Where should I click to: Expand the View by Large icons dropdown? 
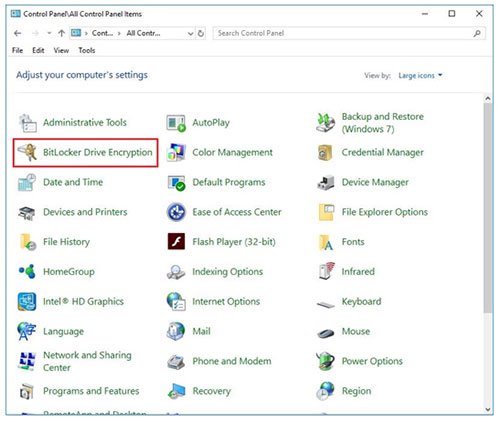tap(420, 76)
